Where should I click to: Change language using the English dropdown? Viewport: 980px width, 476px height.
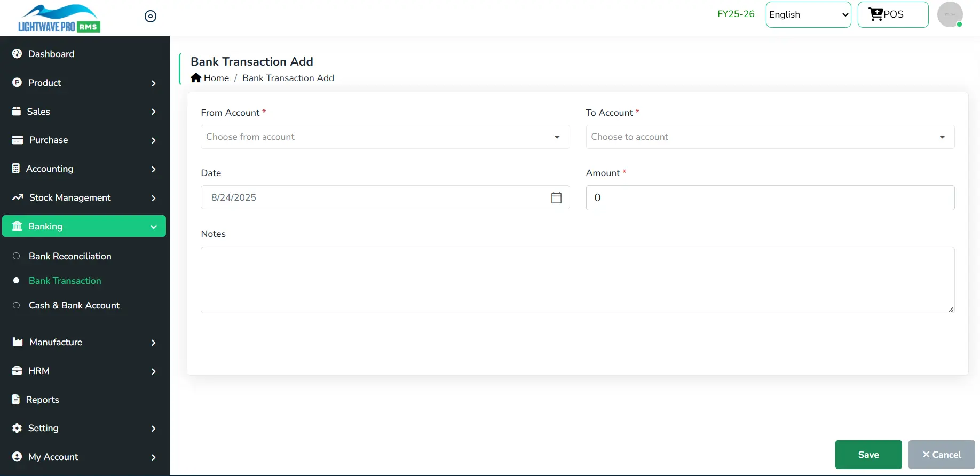click(808, 15)
